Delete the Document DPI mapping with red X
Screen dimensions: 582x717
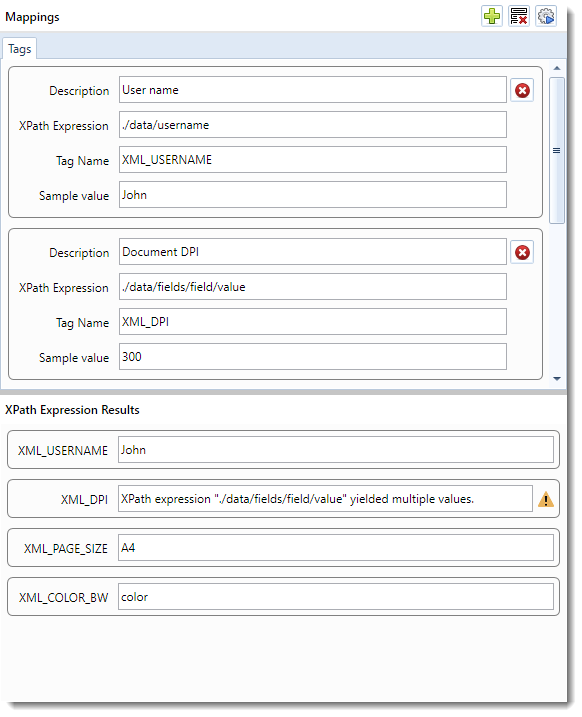(x=522, y=252)
